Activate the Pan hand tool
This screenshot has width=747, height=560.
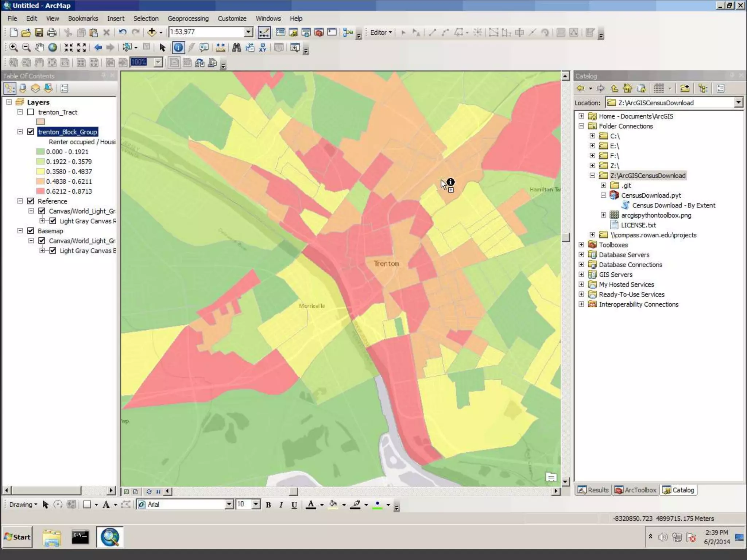pyautogui.click(x=39, y=47)
